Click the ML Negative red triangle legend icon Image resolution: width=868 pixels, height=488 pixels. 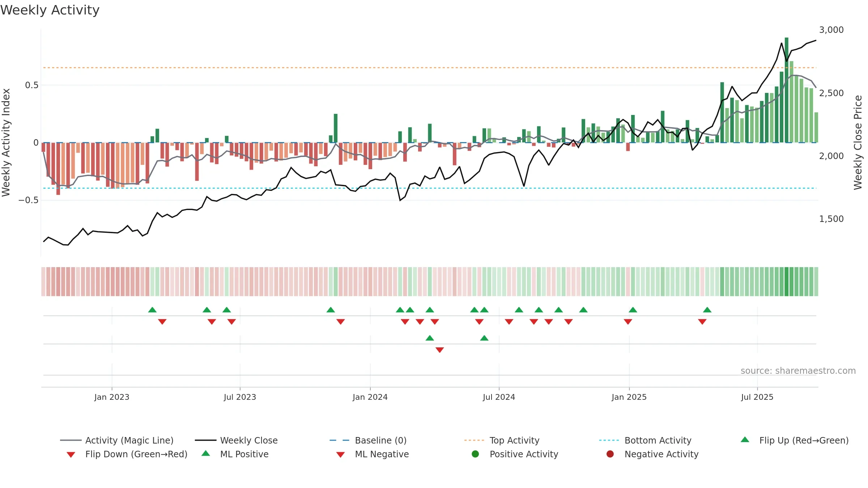[341, 455]
